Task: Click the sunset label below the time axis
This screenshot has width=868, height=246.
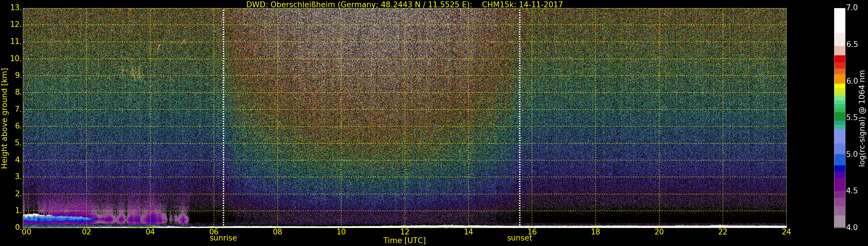Action: [519, 238]
